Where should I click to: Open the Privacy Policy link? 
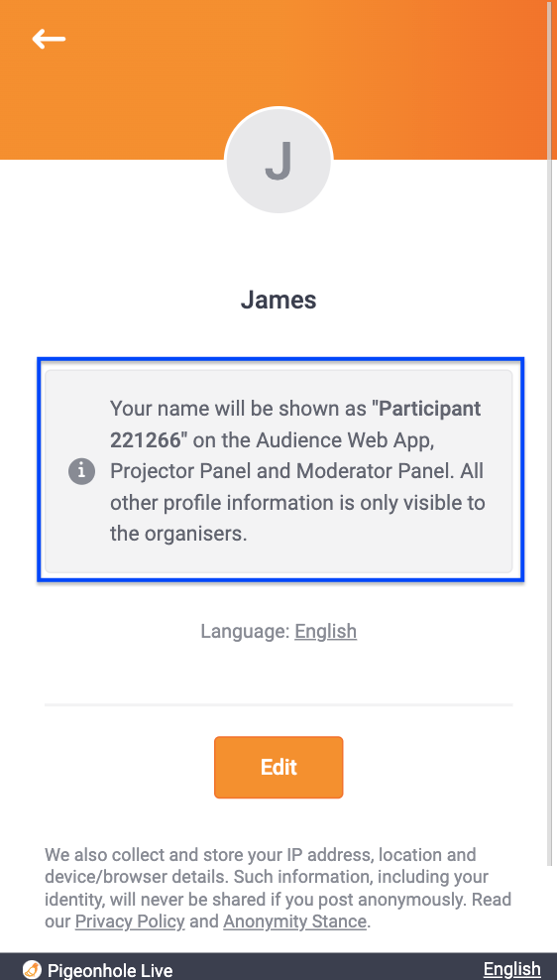point(130,921)
